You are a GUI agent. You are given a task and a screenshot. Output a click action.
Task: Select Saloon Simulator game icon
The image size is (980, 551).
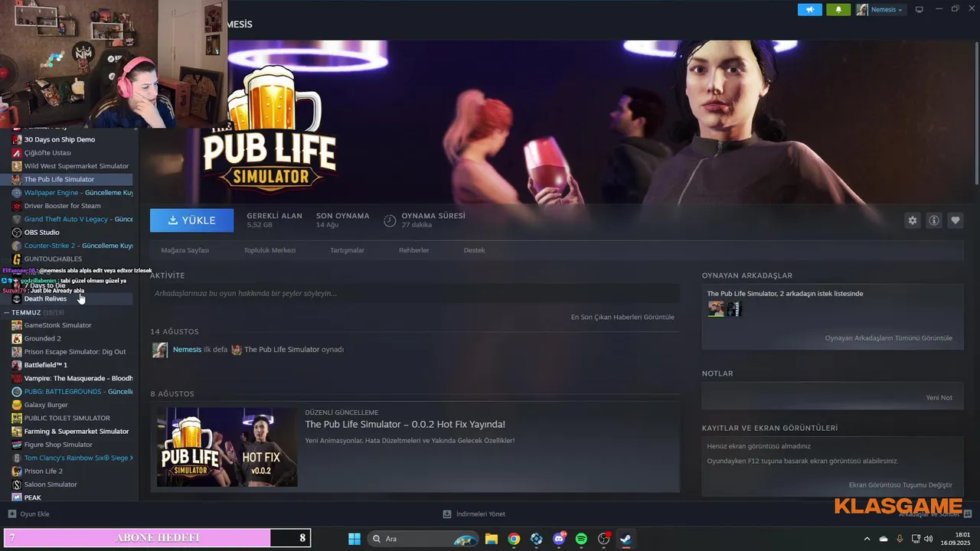click(x=17, y=484)
